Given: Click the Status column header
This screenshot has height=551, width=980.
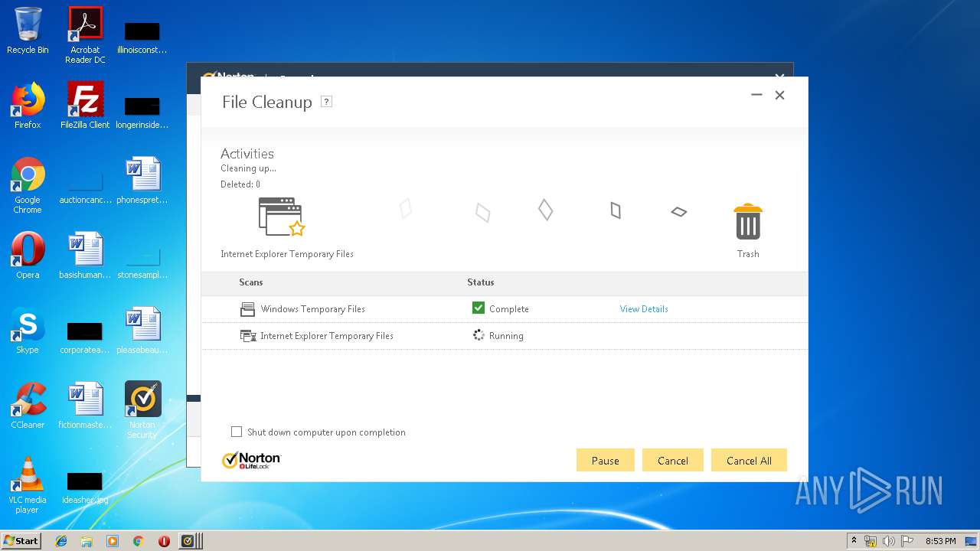Looking at the screenshot, I should [481, 282].
